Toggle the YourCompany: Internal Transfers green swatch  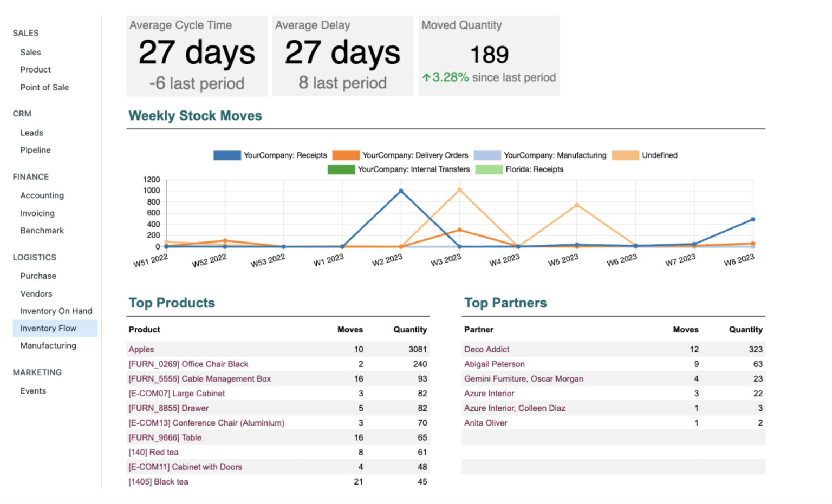click(341, 169)
